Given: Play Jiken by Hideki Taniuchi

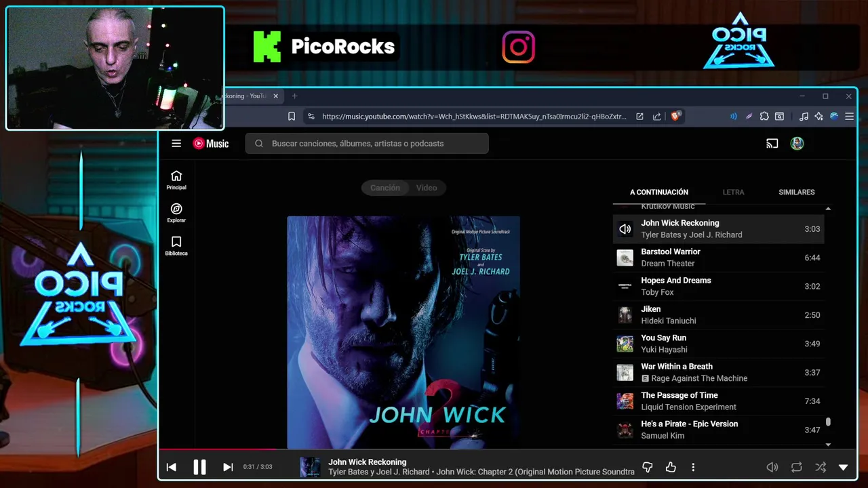Looking at the screenshot, I should click(x=719, y=314).
